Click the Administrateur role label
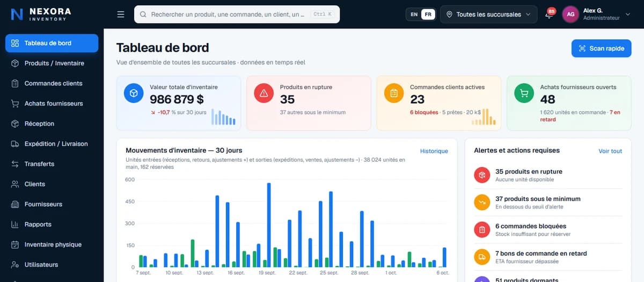This screenshot has height=282, width=644. [601, 18]
